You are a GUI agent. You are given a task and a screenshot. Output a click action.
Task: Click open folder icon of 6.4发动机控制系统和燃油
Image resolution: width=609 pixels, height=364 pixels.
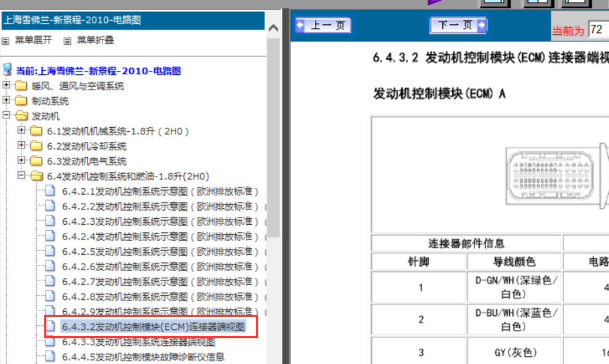(x=36, y=176)
